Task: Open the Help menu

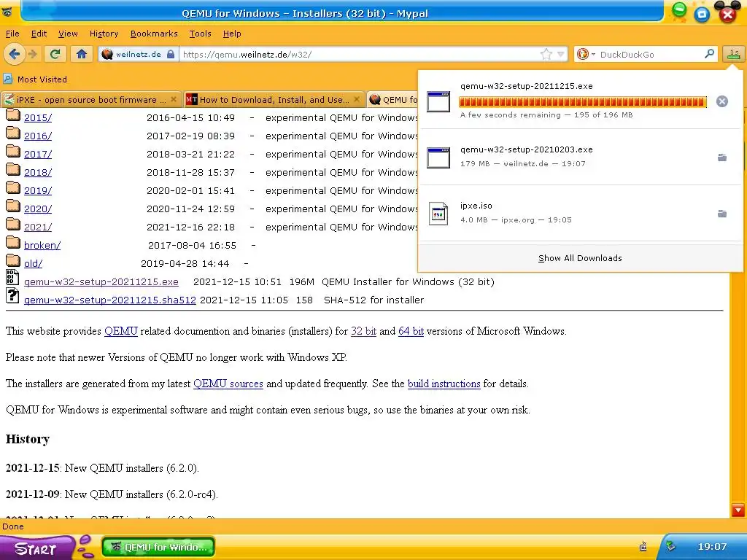Action: point(232,34)
